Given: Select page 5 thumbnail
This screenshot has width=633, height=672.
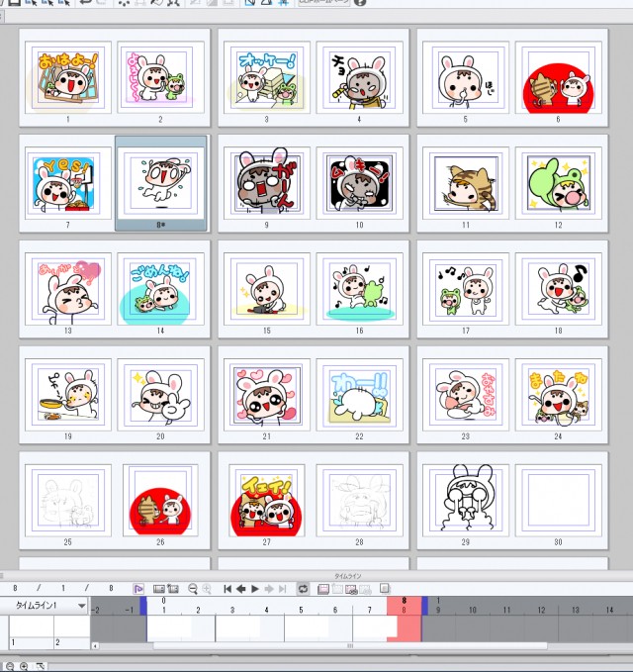Looking at the screenshot, I should point(466,77).
